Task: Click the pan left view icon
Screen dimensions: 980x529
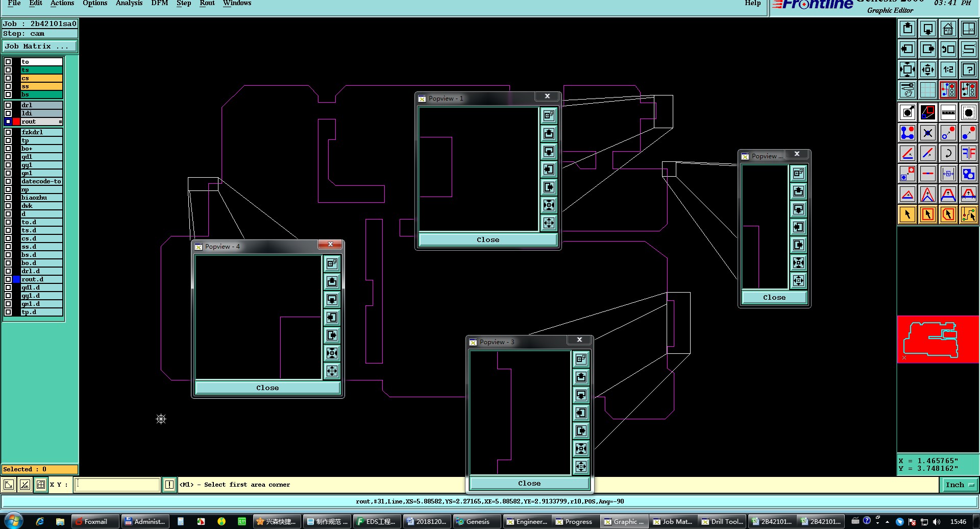Action: point(908,49)
